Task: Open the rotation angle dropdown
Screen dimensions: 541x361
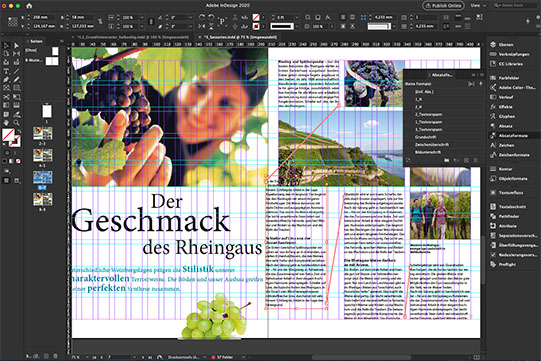Action: click(x=190, y=17)
